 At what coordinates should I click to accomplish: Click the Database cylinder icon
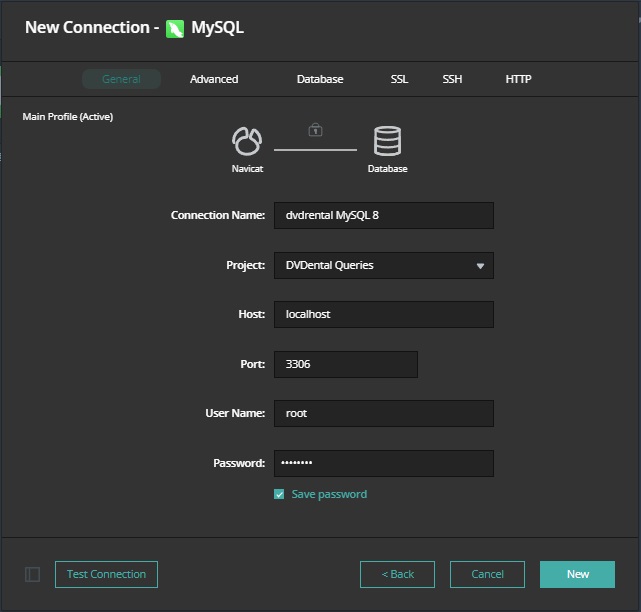[x=387, y=141]
